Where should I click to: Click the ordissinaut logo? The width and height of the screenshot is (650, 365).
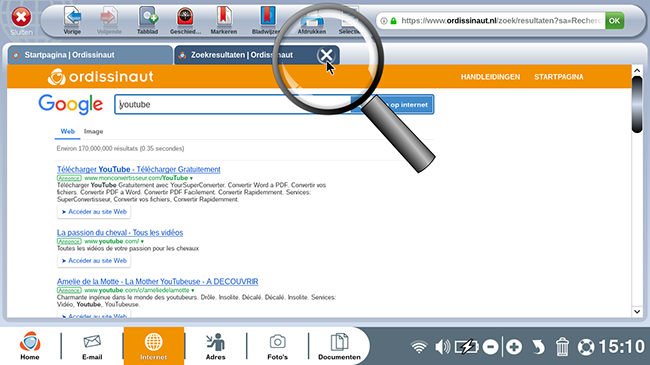[x=100, y=77]
